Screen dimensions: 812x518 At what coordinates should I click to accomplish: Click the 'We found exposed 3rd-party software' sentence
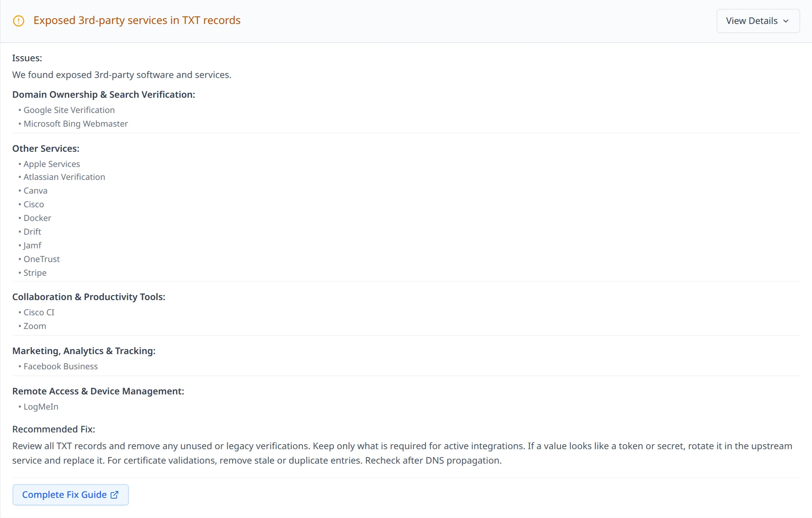[122, 75]
